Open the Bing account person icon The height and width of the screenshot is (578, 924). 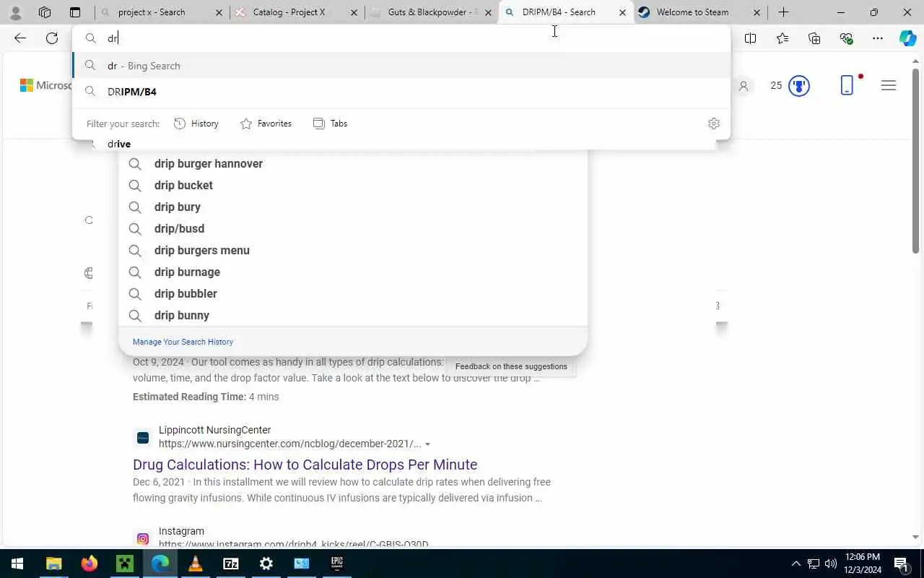coord(744,86)
